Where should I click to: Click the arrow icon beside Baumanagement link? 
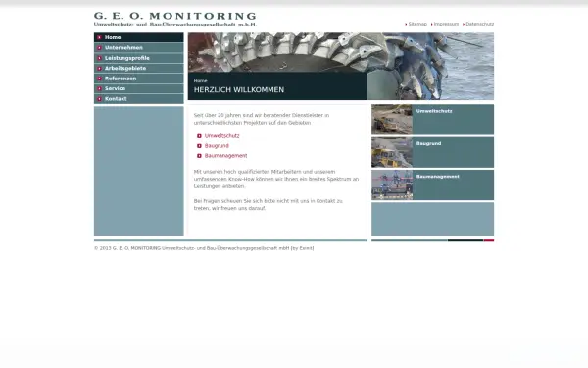click(199, 155)
